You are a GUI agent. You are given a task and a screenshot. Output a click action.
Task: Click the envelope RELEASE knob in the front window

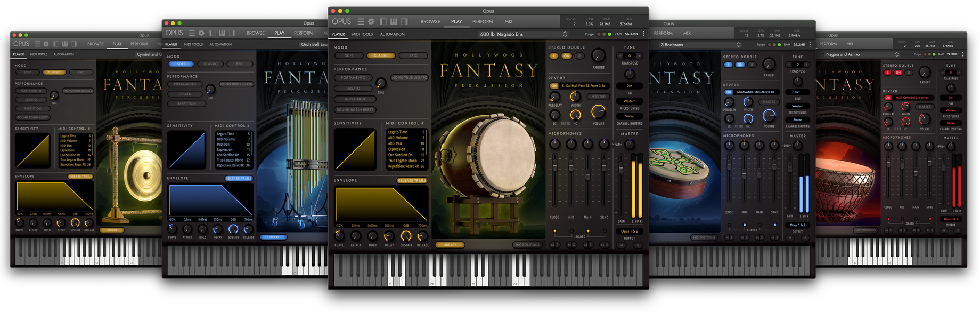[x=422, y=236]
